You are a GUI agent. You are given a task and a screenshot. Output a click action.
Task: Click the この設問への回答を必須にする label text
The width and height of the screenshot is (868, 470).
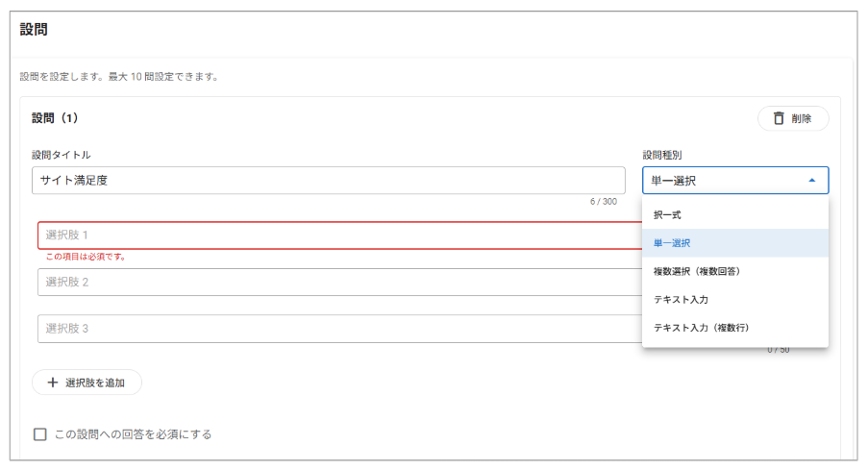(133, 434)
